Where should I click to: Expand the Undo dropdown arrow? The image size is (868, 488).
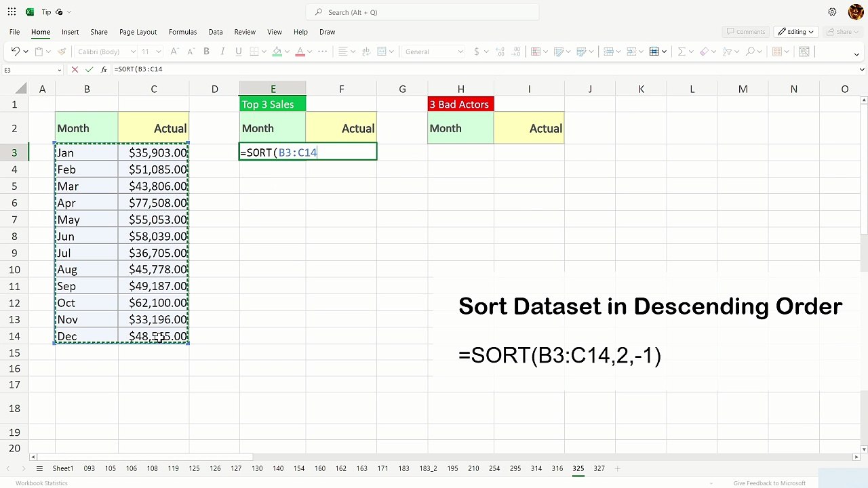point(26,52)
